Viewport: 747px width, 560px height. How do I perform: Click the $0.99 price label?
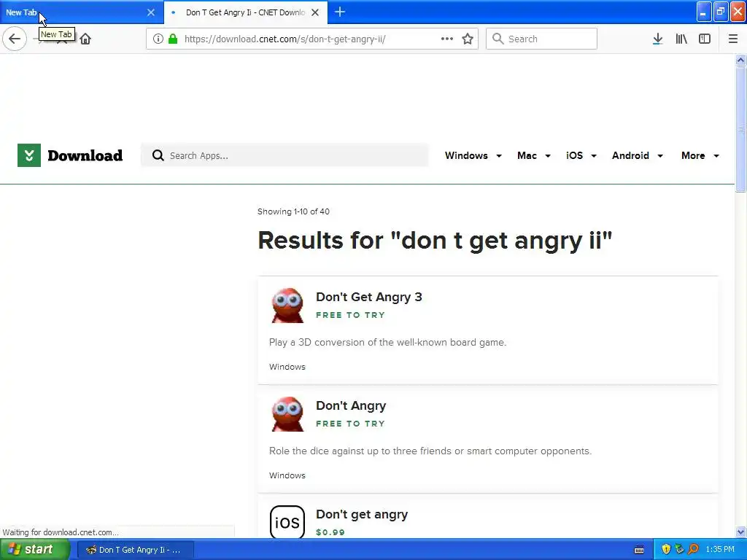click(x=330, y=532)
